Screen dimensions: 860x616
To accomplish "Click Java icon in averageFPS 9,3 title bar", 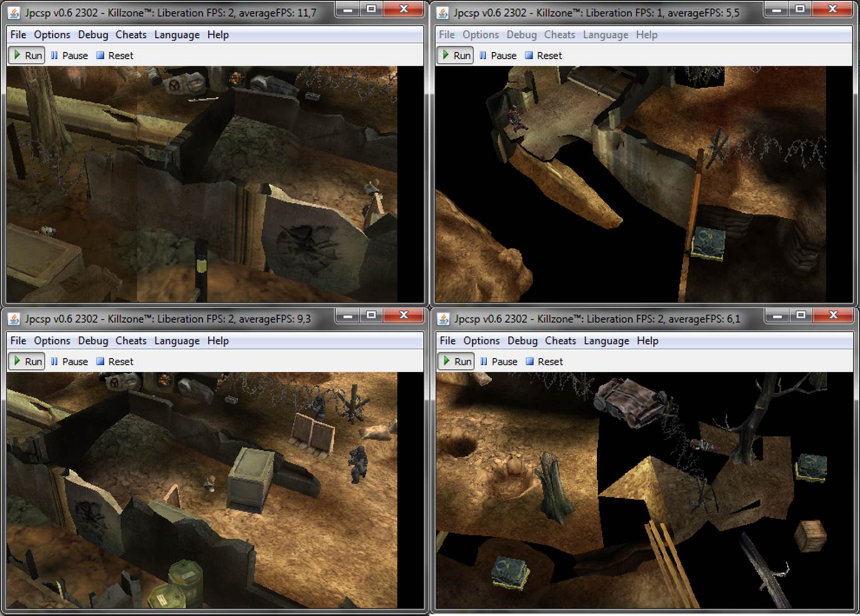I will coord(14,319).
